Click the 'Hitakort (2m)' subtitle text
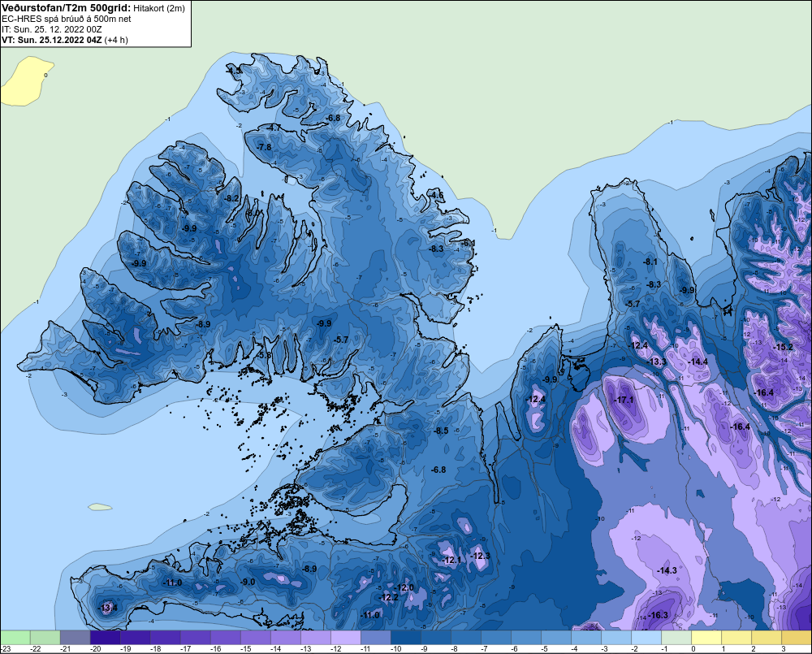Image resolution: width=812 pixels, height=654 pixels. pos(159,8)
